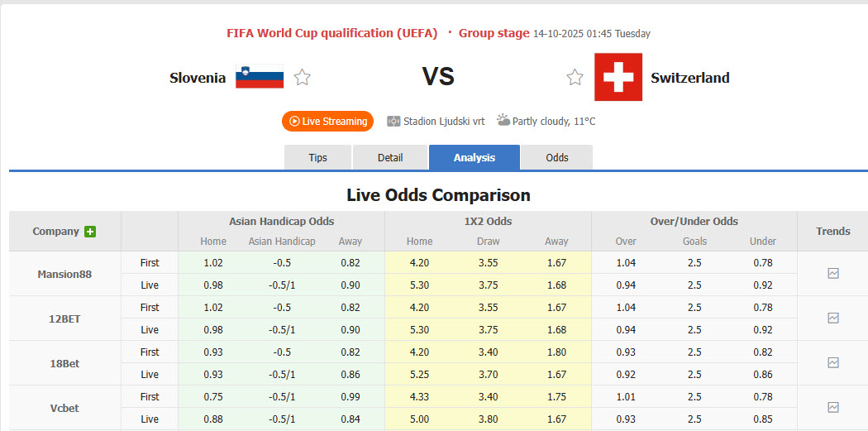Go to the Odds tab
The image size is (868, 431).
click(x=557, y=157)
